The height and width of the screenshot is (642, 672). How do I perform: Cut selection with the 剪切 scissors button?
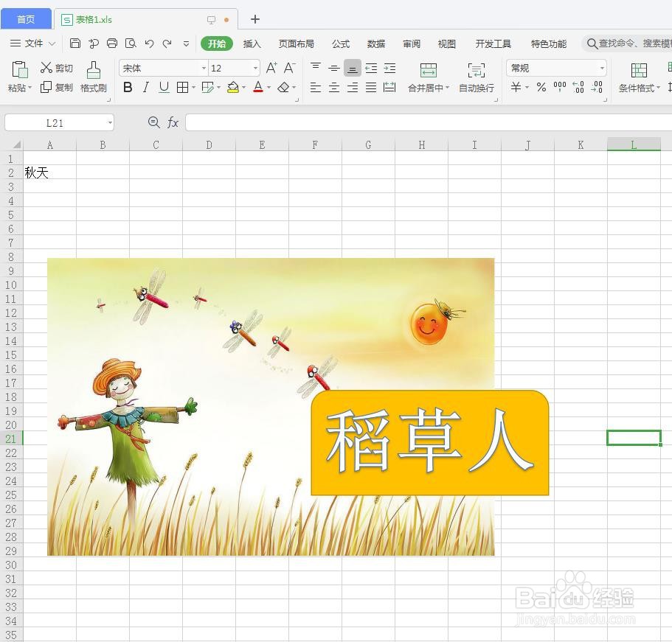click(57, 68)
